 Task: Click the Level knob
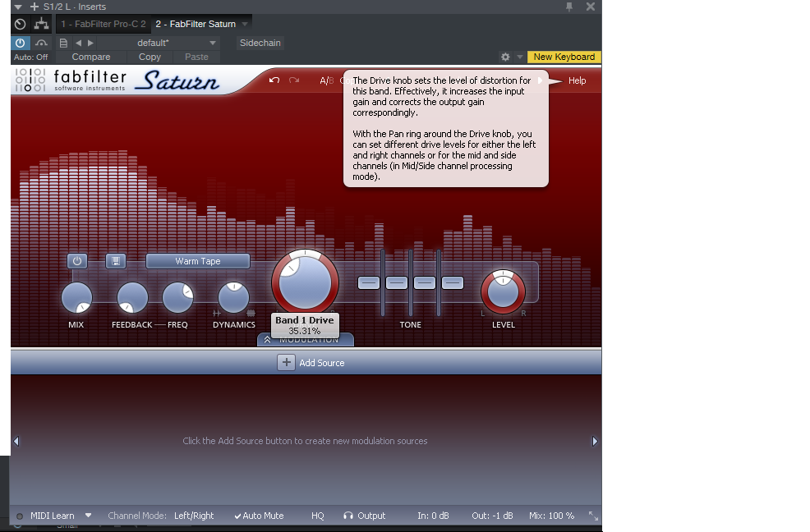(x=503, y=291)
